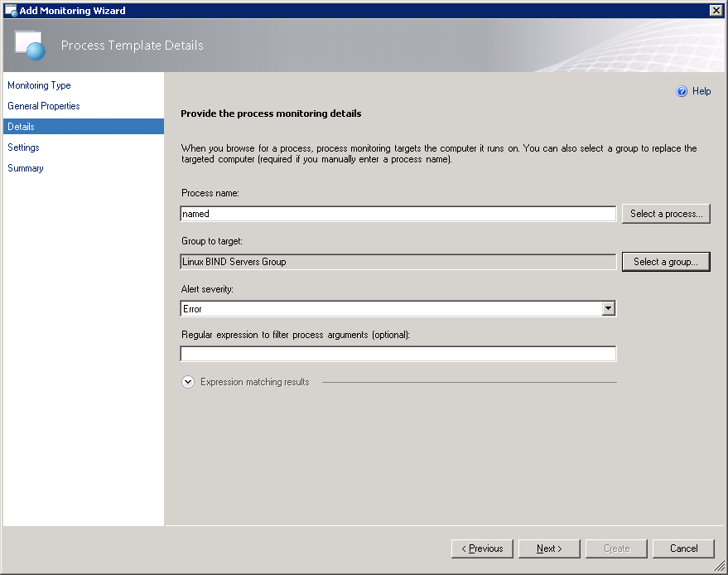Viewport: 728px width, 575px height.
Task: Click the Group to target field
Action: point(398,262)
